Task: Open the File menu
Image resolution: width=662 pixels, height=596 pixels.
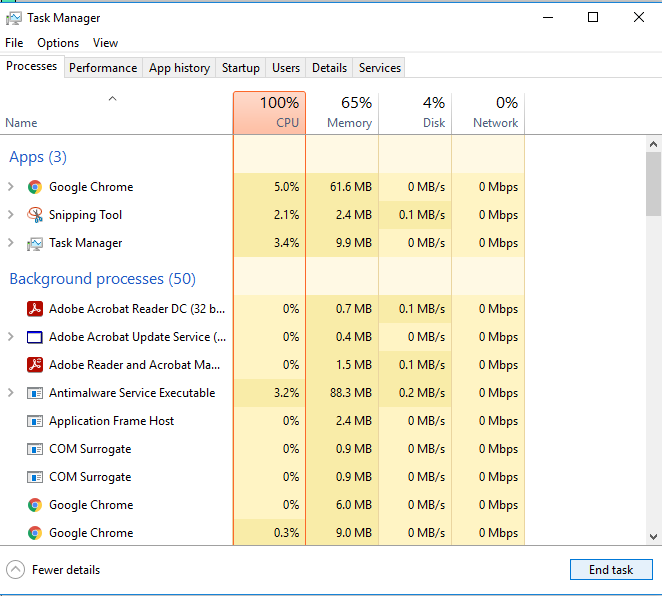Action: (14, 43)
